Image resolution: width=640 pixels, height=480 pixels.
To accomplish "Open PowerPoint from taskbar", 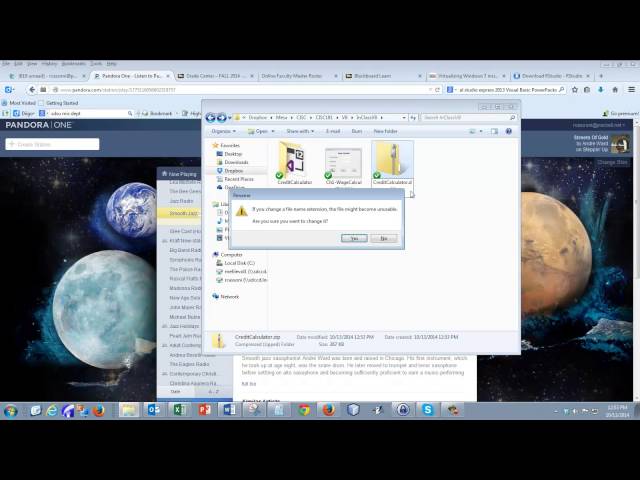I will 204,410.
